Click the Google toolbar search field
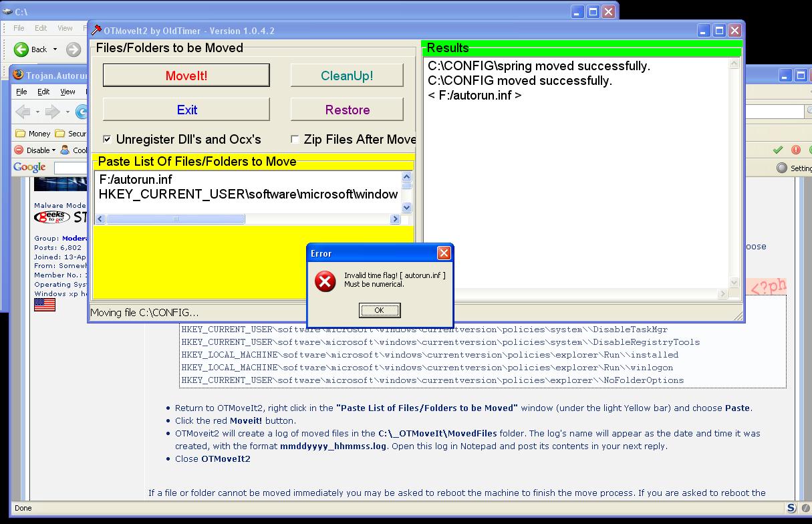Screen dimensions: 812x524 coord(71,168)
